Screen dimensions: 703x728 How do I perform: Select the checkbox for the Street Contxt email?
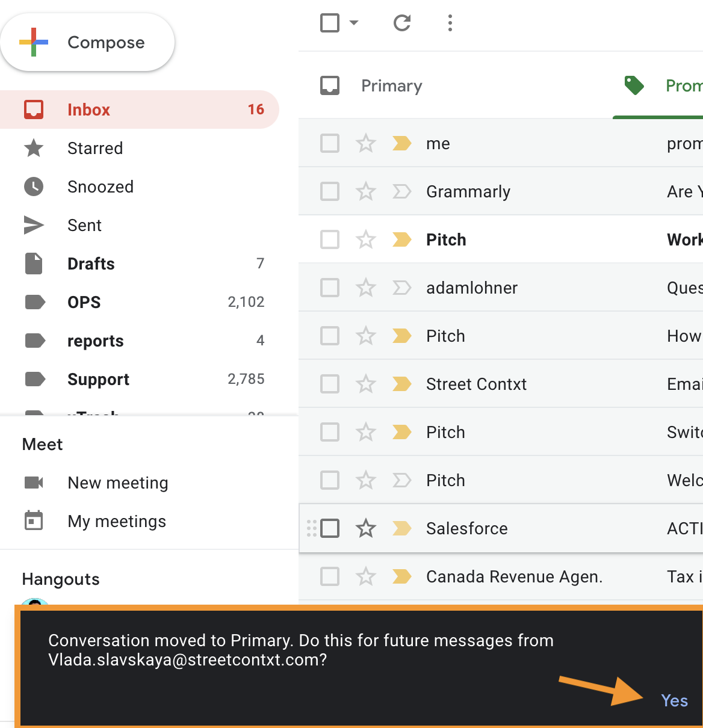pos(330,384)
